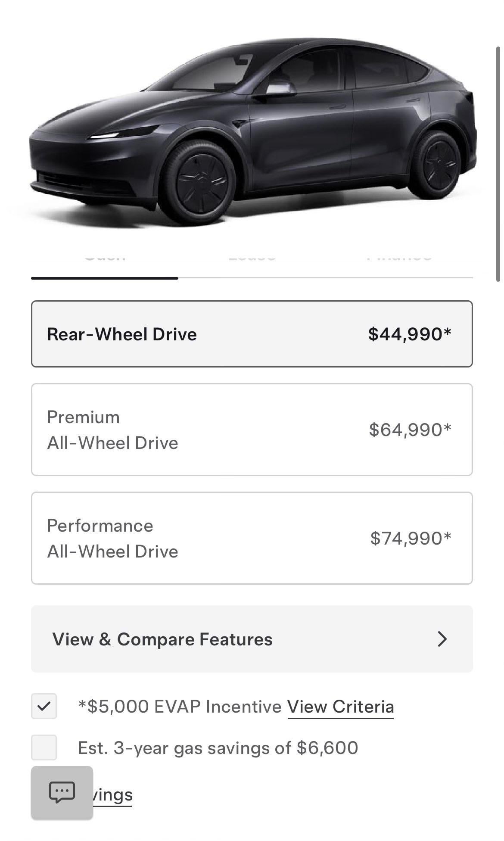Open the chat support icon
The image size is (504, 841).
62,792
